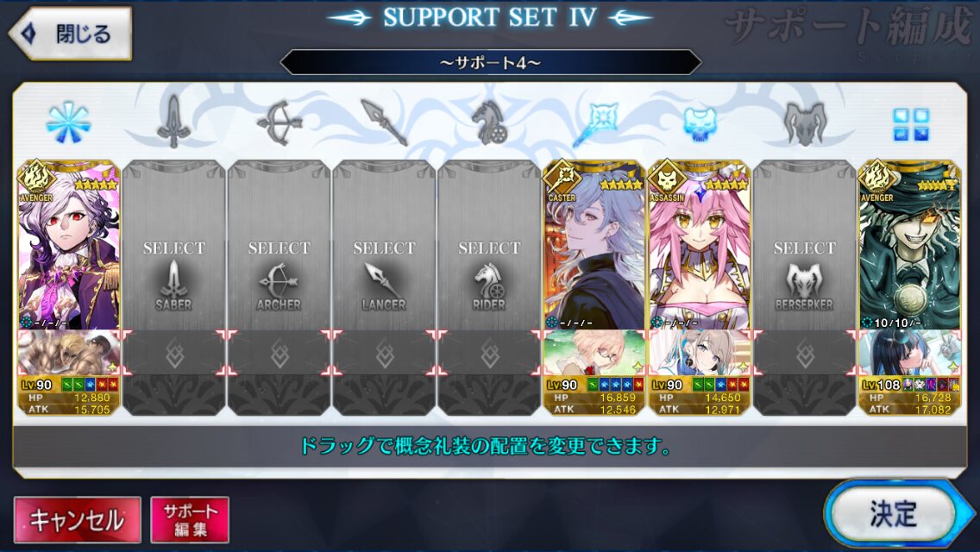Select the Extra class grid icon
The width and height of the screenshot is (980, 552).
911,124
